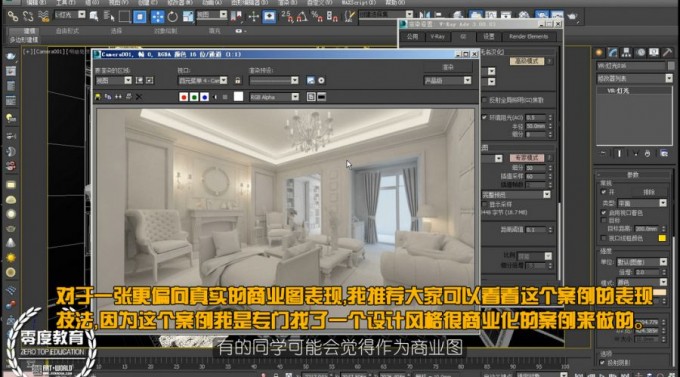Image resolution: width=680 pixels, height=377 pixels.
Task: Open the RGB Alpha channel dropdown
Action: point(274,97)
